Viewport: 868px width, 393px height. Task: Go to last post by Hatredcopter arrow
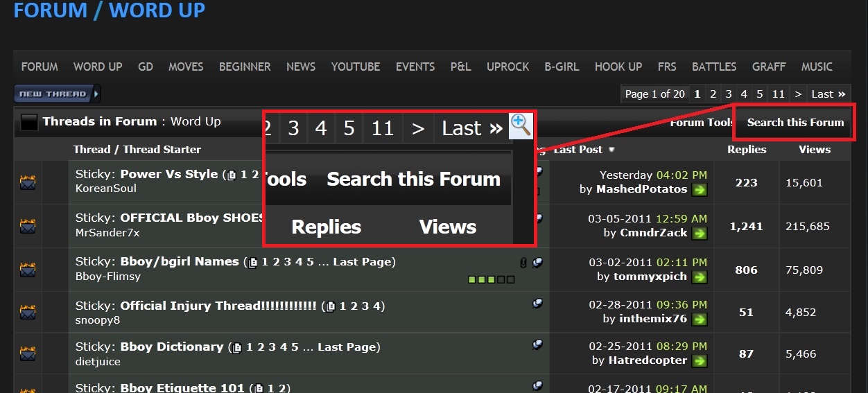[x=700, y=360]
